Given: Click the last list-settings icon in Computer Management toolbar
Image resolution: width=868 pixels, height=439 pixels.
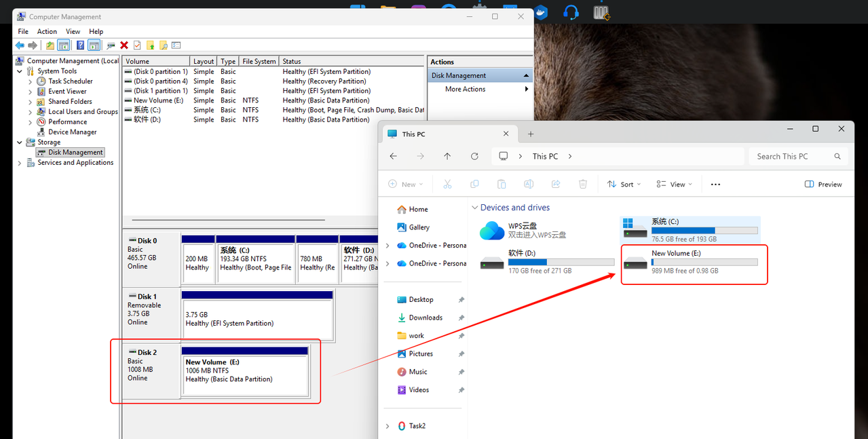Looking at the screenshot, I should pos(176,45).
